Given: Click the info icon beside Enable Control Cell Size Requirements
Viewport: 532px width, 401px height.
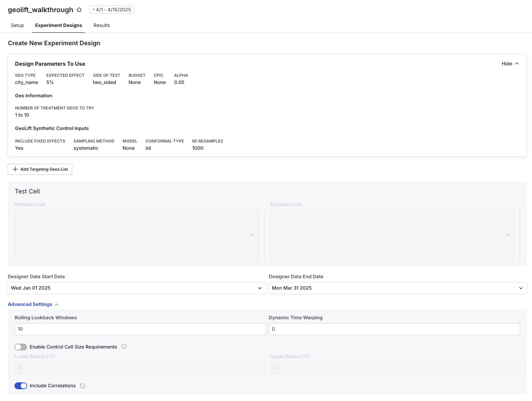Looking at the screenshot, I should click(124, 346).
